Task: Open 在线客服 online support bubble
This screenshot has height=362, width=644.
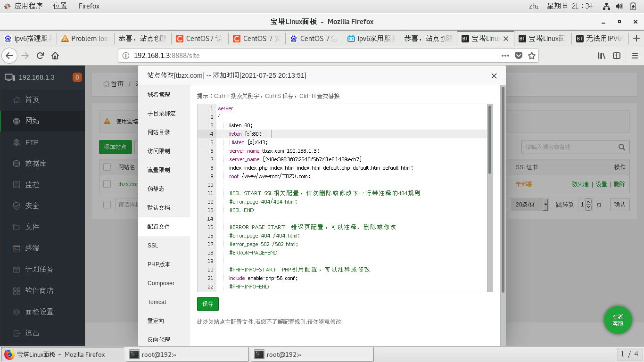Action: tap(618, 320)
